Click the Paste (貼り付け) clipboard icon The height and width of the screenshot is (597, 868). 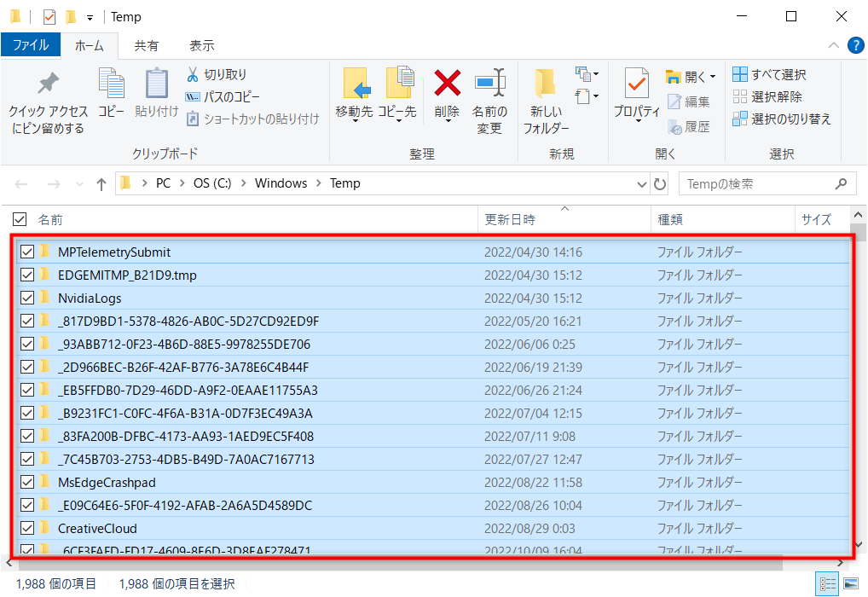click(x=157, y=84)
